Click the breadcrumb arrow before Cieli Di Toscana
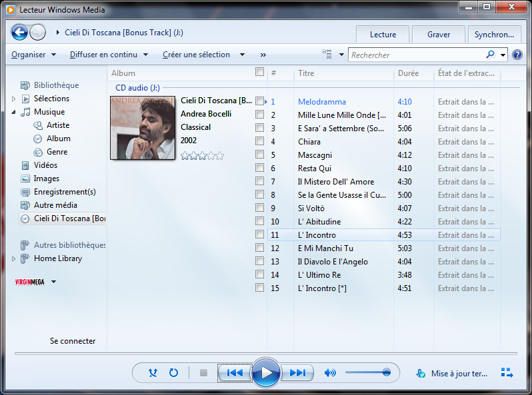532x395 pixels. coord(58,33)
